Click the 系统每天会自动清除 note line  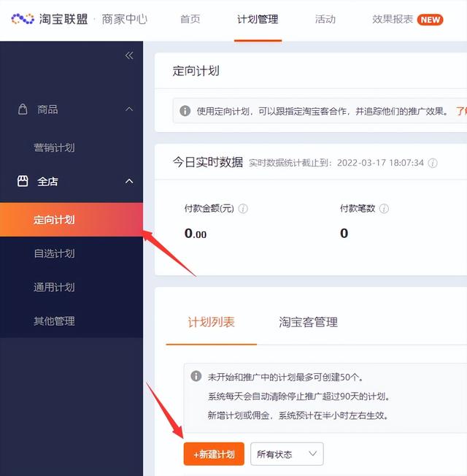[x=298, y=396]
